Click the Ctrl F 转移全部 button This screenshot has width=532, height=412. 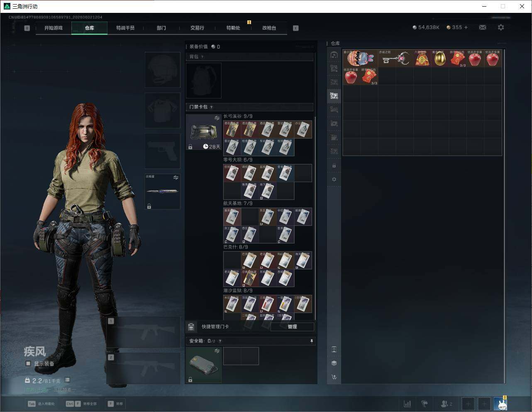[81, 404]
